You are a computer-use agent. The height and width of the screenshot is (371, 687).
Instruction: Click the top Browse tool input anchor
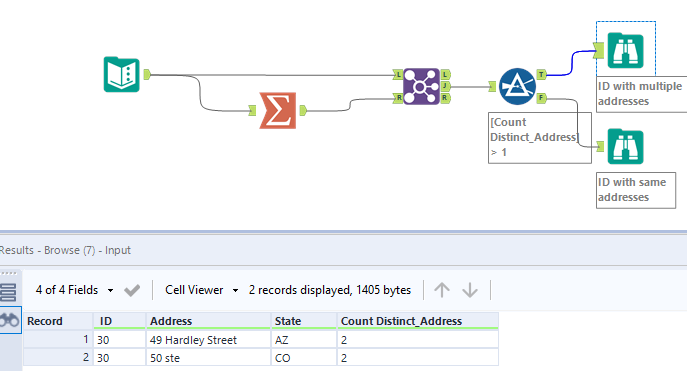coord(599,50)
